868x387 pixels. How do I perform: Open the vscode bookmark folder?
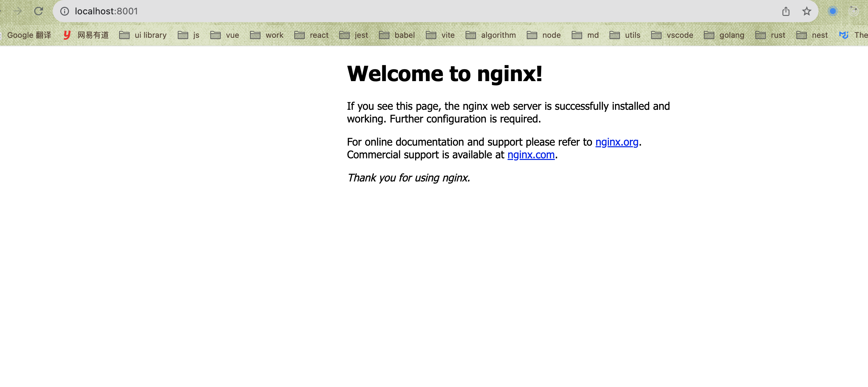[672, 35]
